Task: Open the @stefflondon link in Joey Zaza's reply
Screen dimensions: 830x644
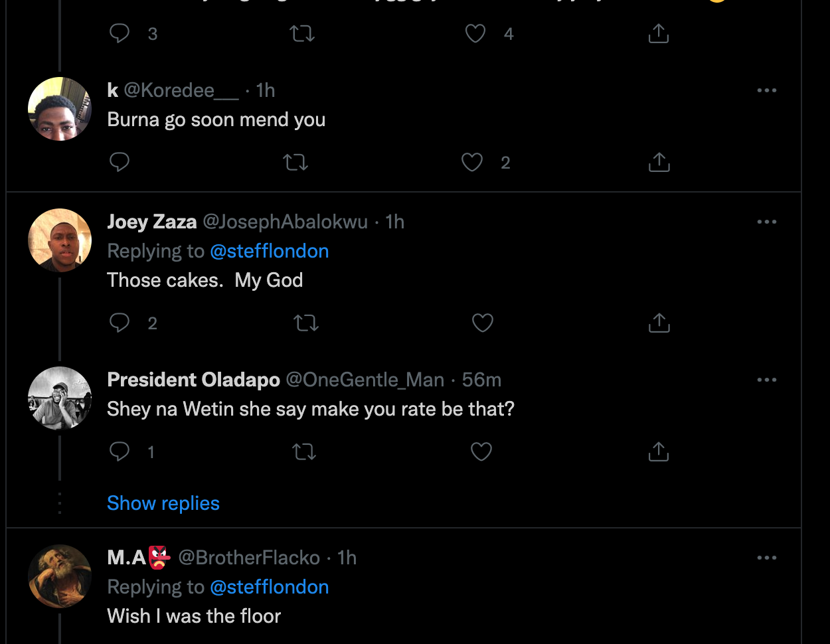Action: click(269, 251)
